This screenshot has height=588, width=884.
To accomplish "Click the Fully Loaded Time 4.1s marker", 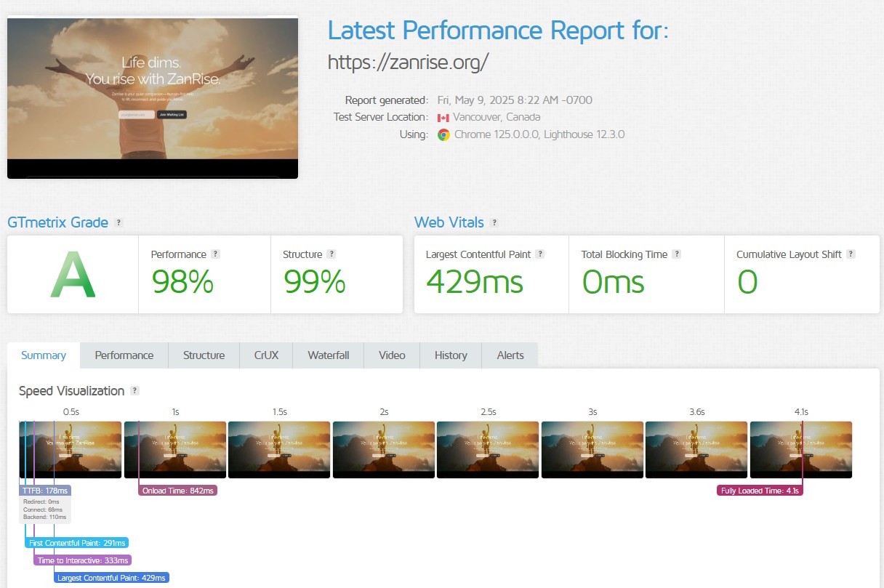I will [x=760, y=491].
